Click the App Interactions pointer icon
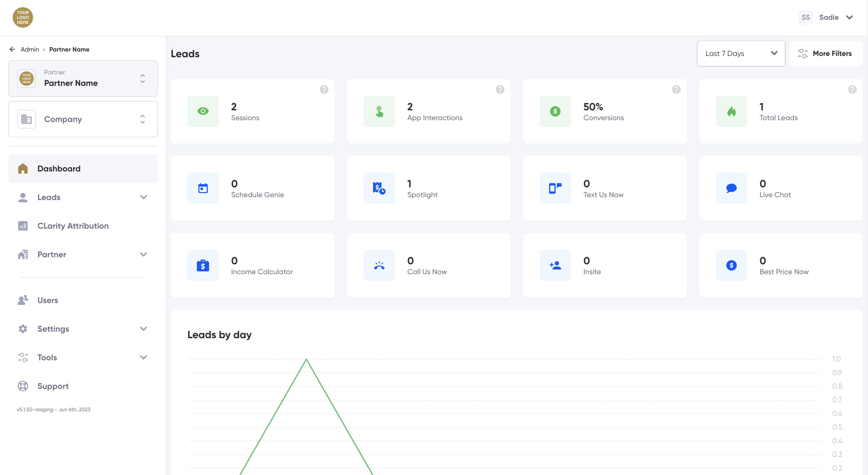This screenshot has height=475, width=868. coord(379,111)
